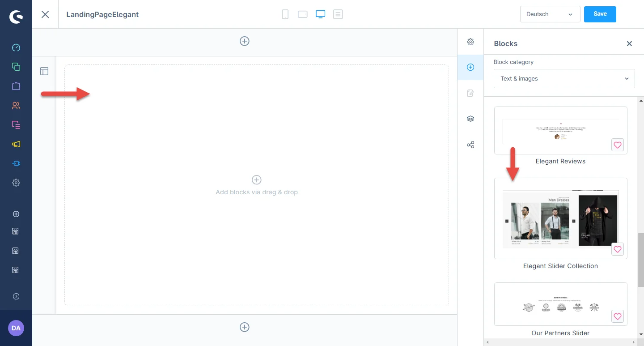Favorite the Our Partners Slider block
The width and height of the screenshot is (644, 346).
point(617,316)
